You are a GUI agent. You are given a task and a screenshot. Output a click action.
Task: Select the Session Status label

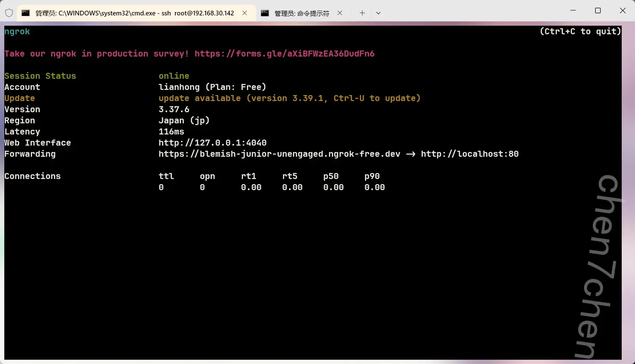tap(40, 76)
